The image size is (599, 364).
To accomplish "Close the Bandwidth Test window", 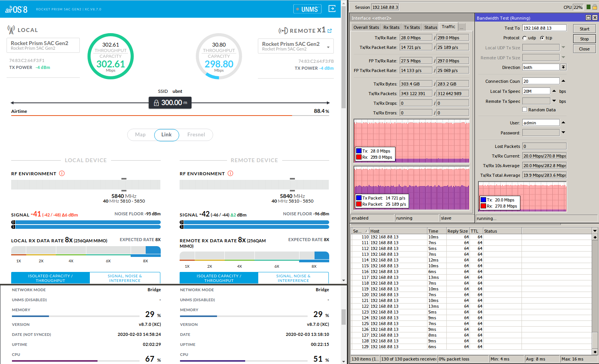I will tap(595, 18).
